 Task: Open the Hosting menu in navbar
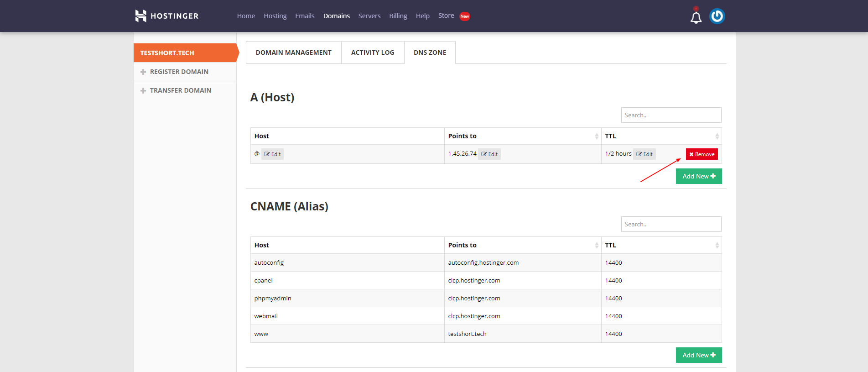(x=275, y=16)
